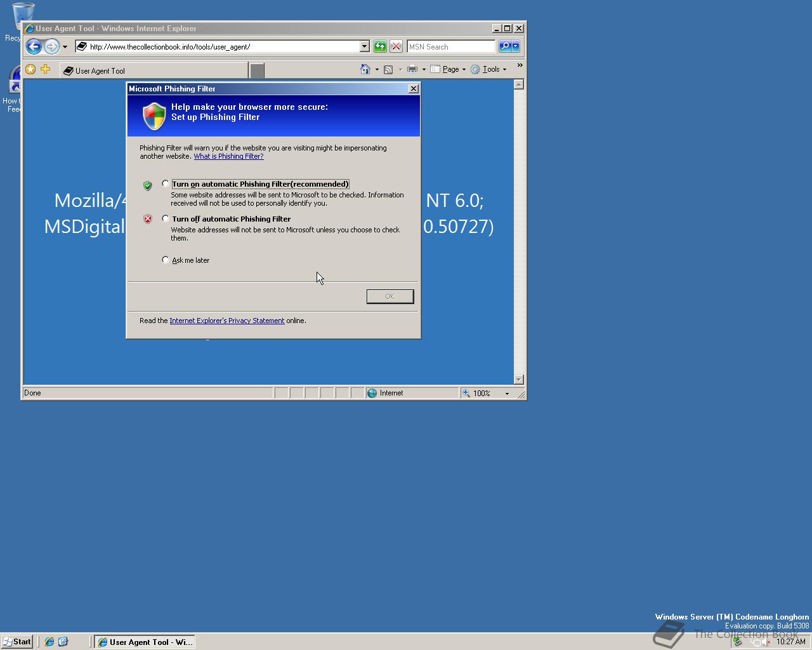Focus the MSN Search box
Image resolution: width=812 pixels, height=650 pixels.
click(450, 46)
